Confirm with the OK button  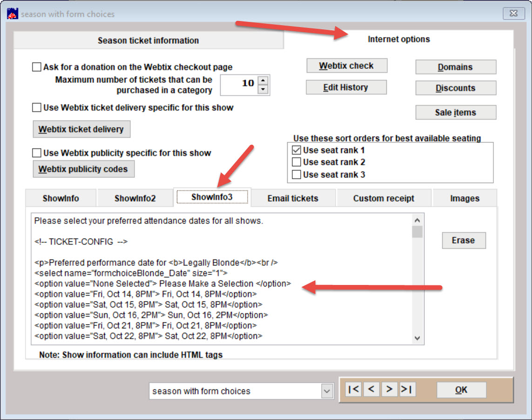[461, 390]
